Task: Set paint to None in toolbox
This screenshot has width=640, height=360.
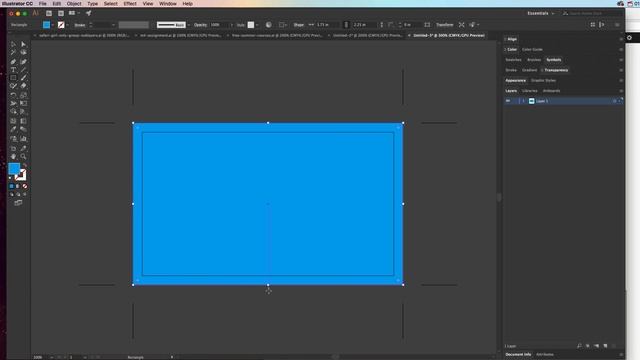Action: click(x=25, y=186)
